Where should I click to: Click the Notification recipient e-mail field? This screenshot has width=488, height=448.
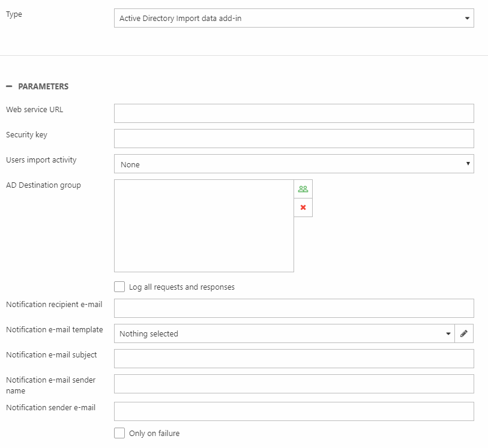[294, 308]
